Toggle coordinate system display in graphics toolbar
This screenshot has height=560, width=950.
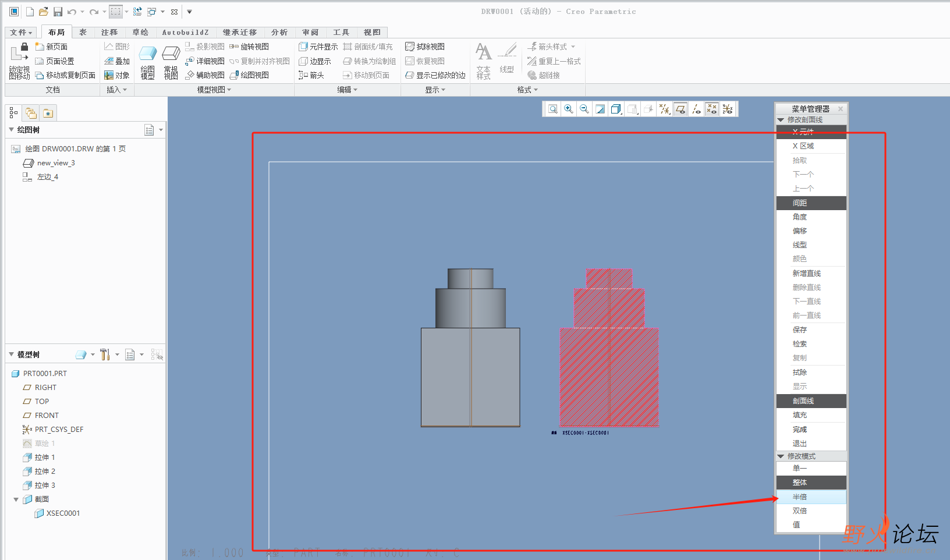(x=728, y=109)
